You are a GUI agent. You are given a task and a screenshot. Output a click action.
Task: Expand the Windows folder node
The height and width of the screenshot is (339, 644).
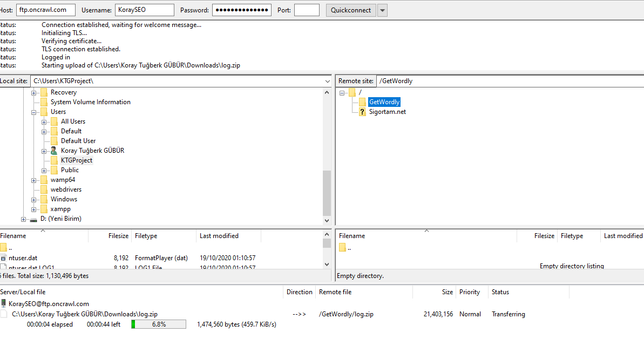click(33, 200)
